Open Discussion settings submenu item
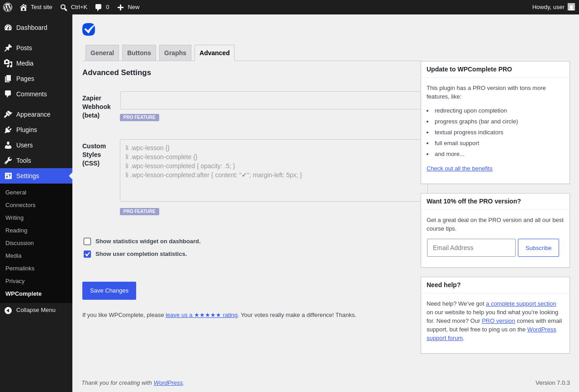The image size is (579, 392). (19, 243)
